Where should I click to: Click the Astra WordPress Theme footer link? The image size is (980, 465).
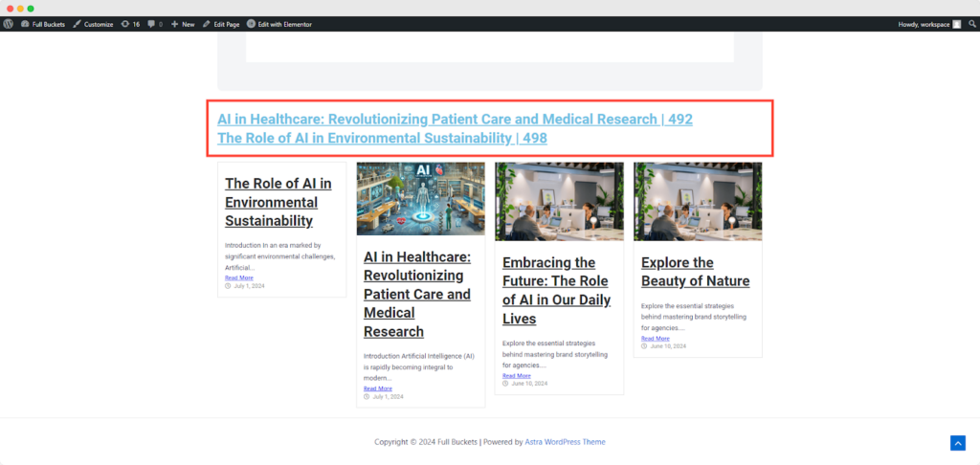565,442
